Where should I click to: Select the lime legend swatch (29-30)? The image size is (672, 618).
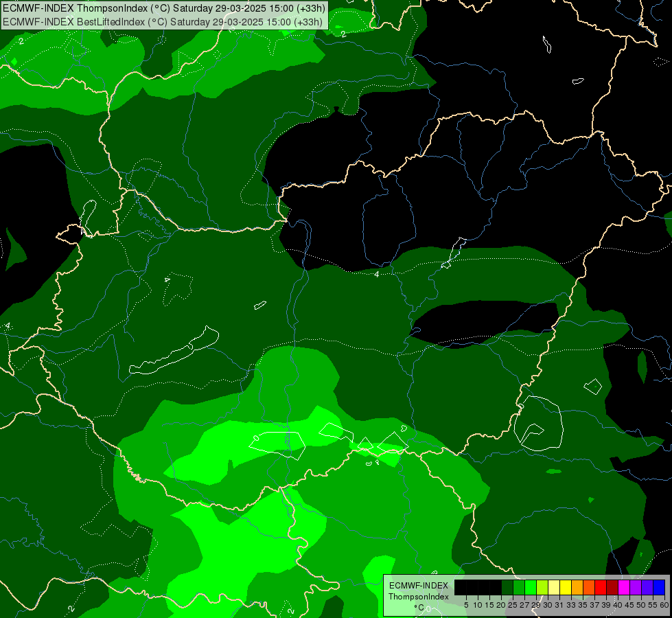(x=542, y=587)
